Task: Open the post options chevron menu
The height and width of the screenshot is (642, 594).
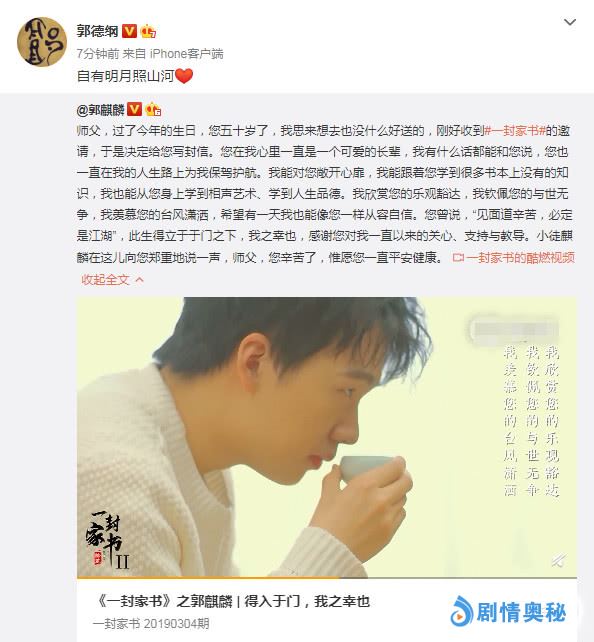Action: pos(570,22)
